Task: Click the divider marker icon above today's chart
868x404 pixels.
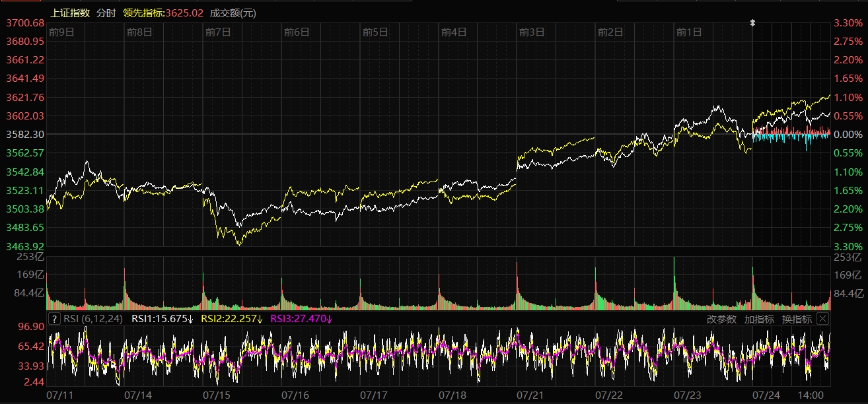Action: (x=752, y=23)
